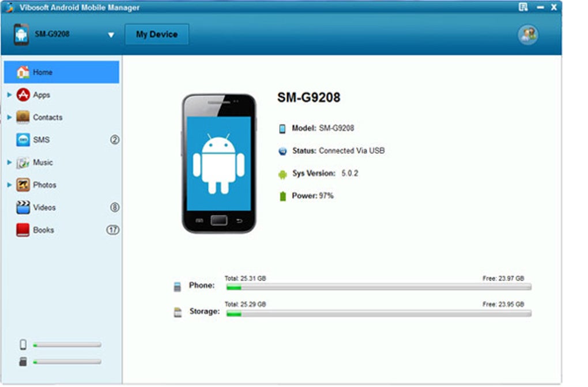
Task: Open the SM-G9208 device dropdown arrow
Action: coord(111,35)
